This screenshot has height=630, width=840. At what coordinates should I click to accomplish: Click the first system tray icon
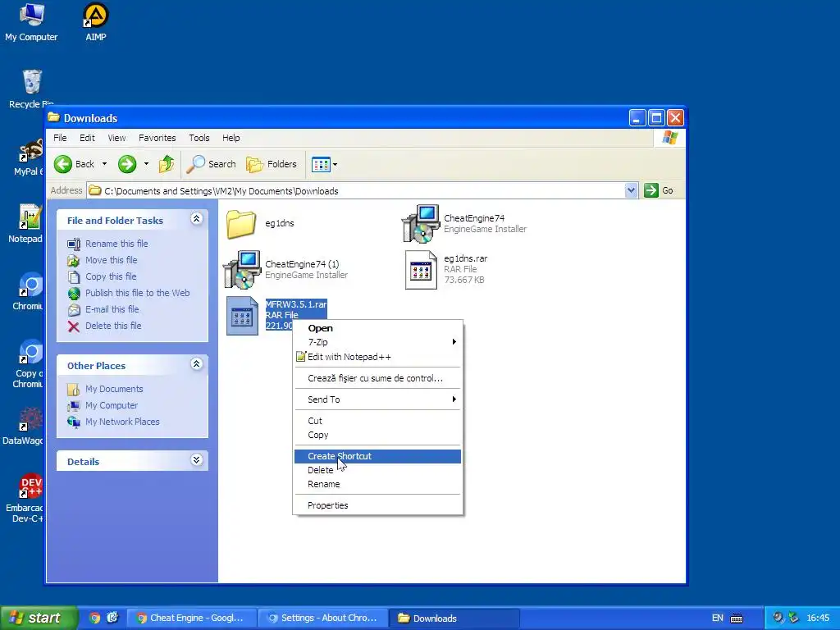pyautogui.click(x=778, y=618)
